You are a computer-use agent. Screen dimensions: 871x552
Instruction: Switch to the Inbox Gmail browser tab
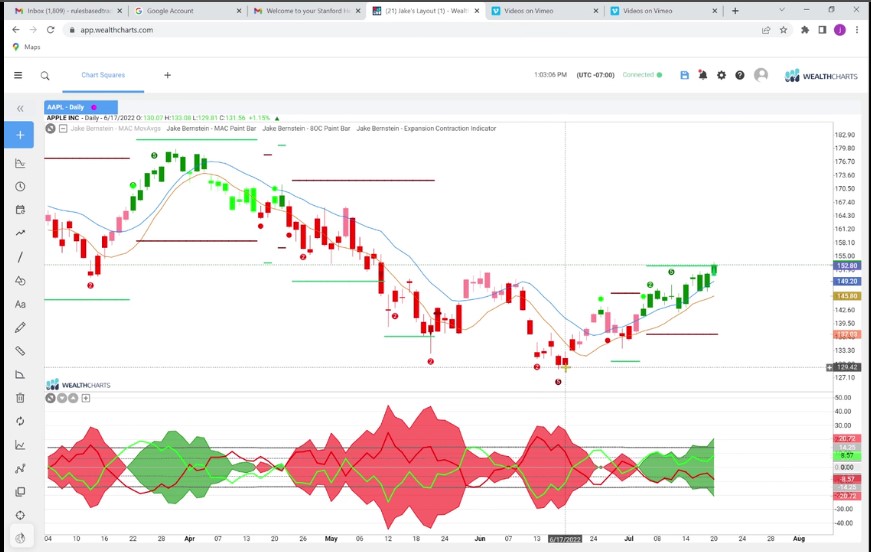(x=69, y=11)
